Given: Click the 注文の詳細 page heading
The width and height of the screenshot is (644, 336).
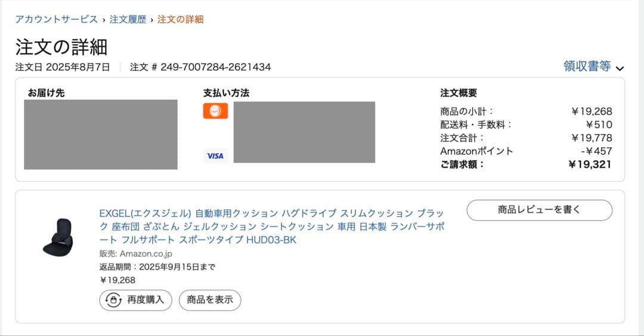Looking at the screenshot, I should pyautogui.click(x=61, y=47).
